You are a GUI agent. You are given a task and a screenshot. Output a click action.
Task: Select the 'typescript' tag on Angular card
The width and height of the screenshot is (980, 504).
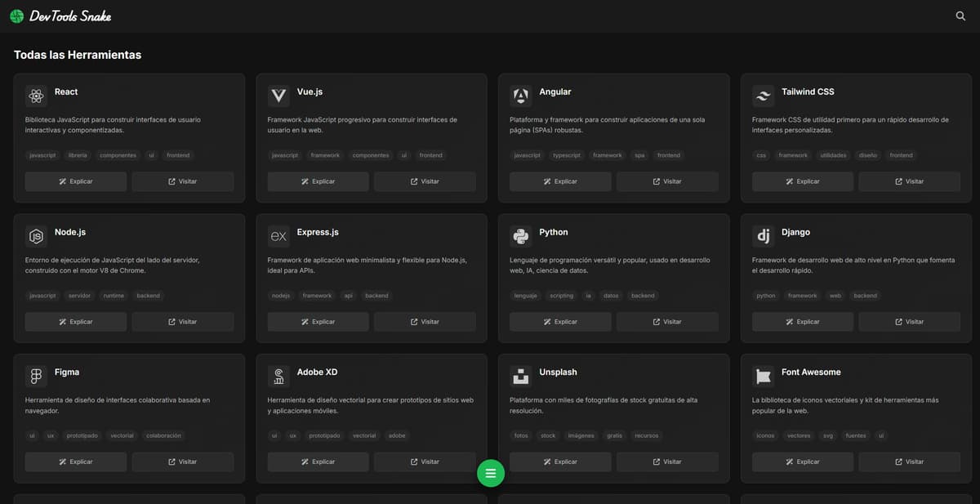pyautogui.click(x=567, y=155)
